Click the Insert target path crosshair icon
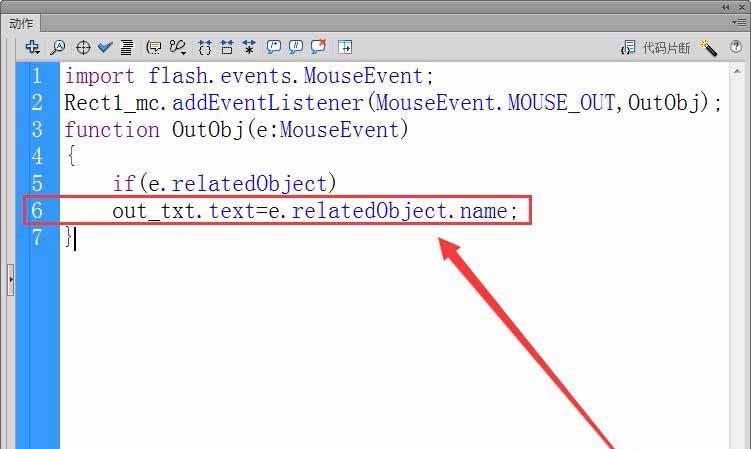This screenshot has height=449, width=751. (x=83, y=47)
